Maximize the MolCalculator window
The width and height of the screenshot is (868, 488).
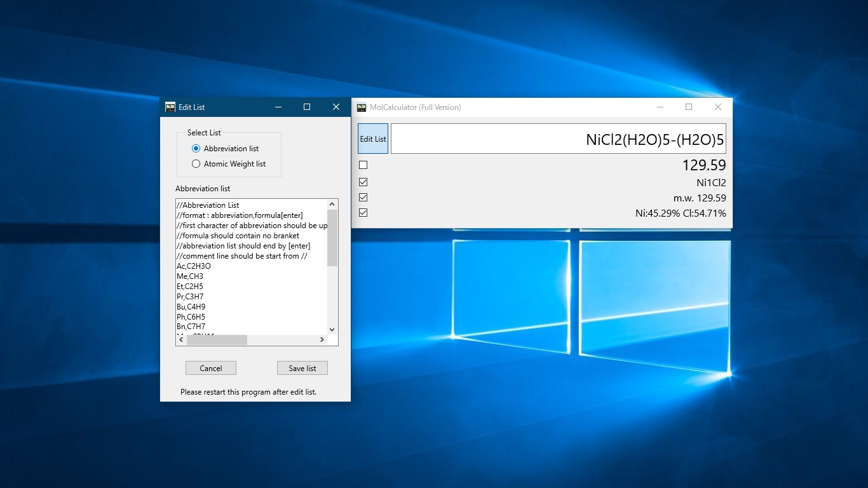coord(689,107)
